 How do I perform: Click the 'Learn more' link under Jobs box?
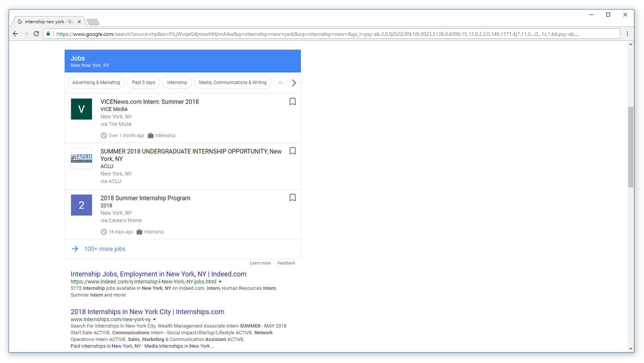260,263
